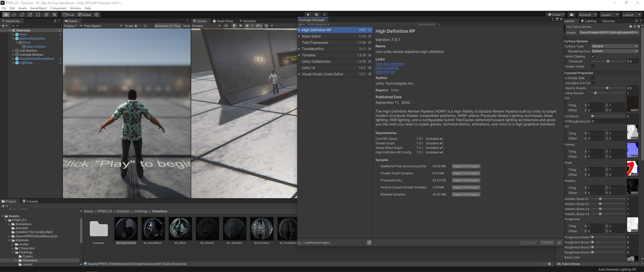Start Play mode
644x272 pixels.
click(x=308, y=14)
